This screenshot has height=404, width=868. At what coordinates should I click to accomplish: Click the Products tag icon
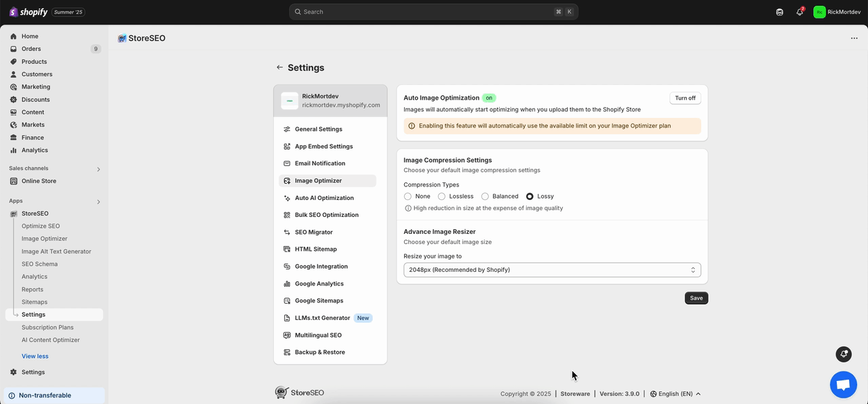14,62
